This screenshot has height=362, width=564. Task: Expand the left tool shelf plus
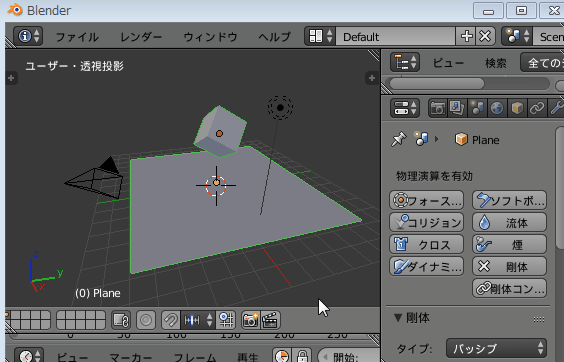[x=11, y=78]
